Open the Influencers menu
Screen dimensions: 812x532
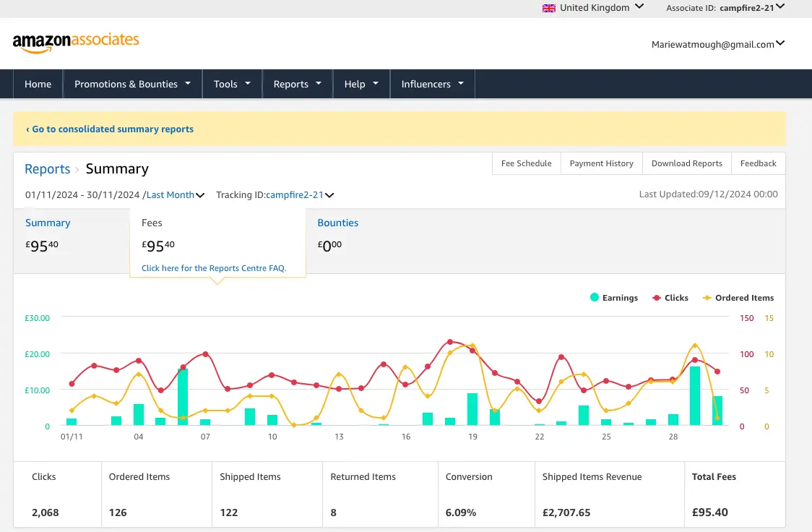click(433, 84)
